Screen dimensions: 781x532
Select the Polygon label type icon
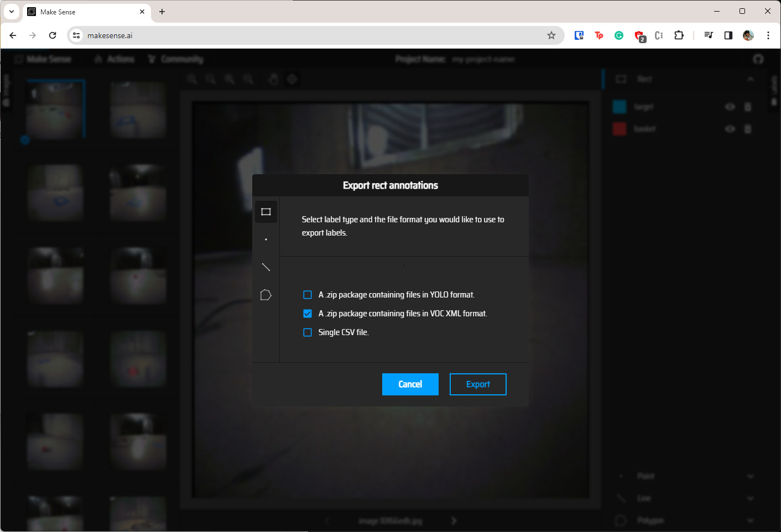(266, 295)
